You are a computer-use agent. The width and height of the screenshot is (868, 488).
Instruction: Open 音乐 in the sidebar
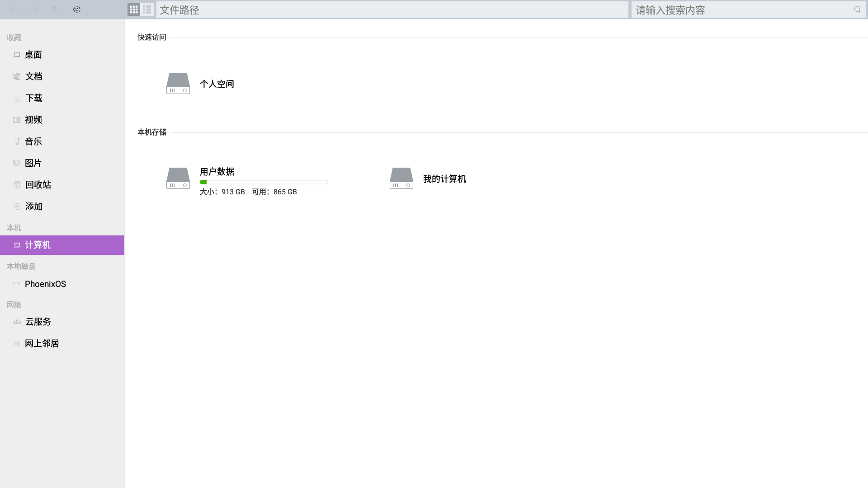62,141
